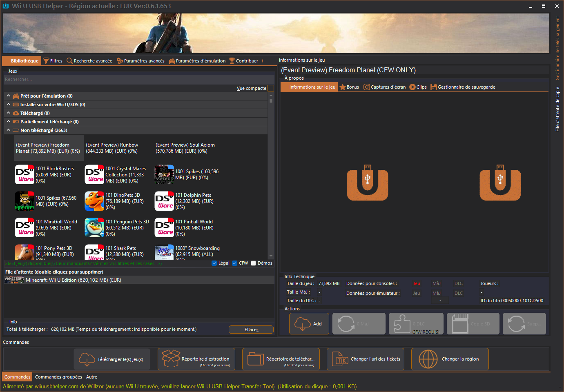Click the game list scroll up arrow
Screen dimensions: 564x392
pyautogui.click(x=271, y=96)
